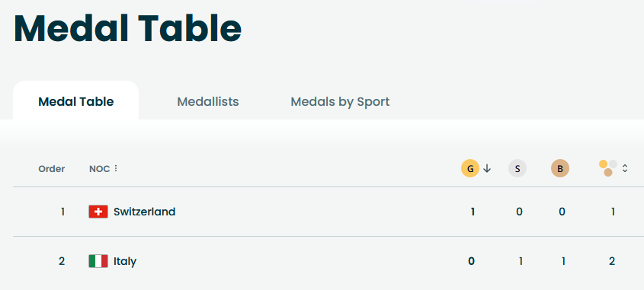Switch to the Medallists tab

pyautogui.click(x=208, y=101)
